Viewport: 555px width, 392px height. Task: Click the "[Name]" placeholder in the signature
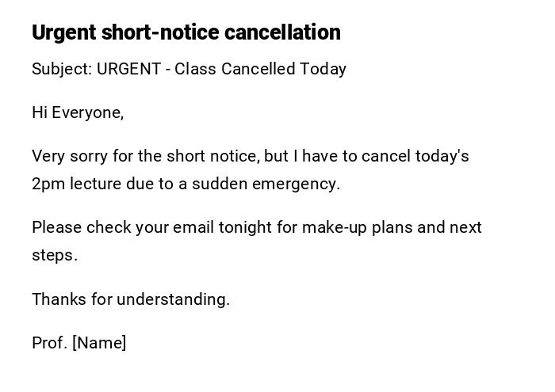(99, 343)
